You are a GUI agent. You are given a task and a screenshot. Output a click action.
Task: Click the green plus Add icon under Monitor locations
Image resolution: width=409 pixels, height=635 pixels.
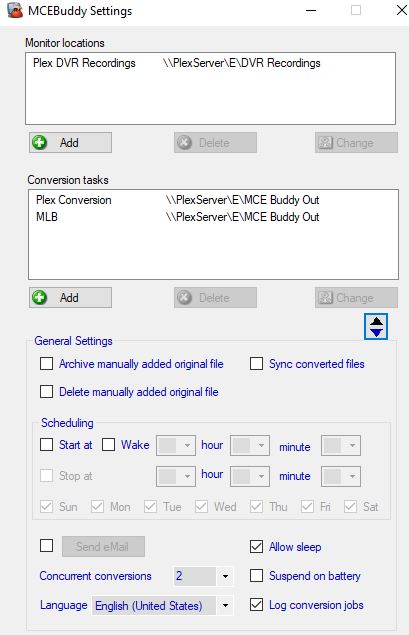click(x=40, y=143)
